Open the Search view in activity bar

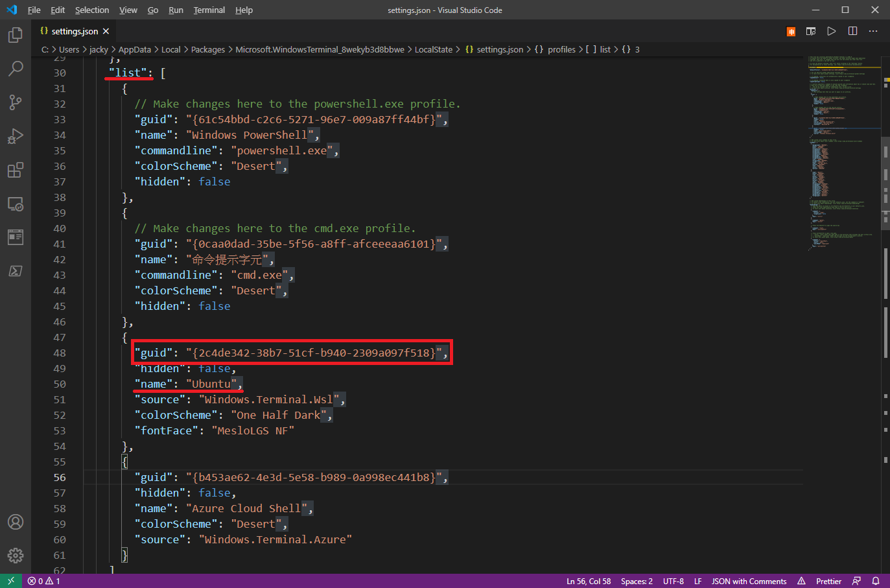pos(16,68)
